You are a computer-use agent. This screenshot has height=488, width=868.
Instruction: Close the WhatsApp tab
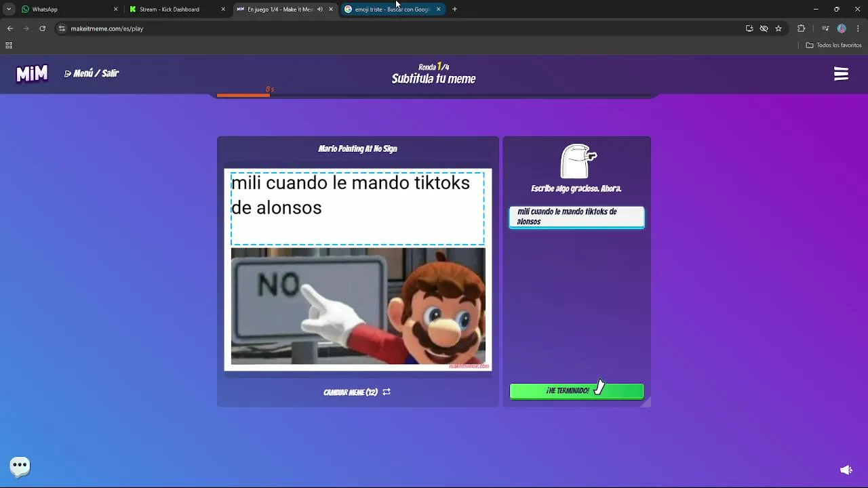(x=115, y=9)
